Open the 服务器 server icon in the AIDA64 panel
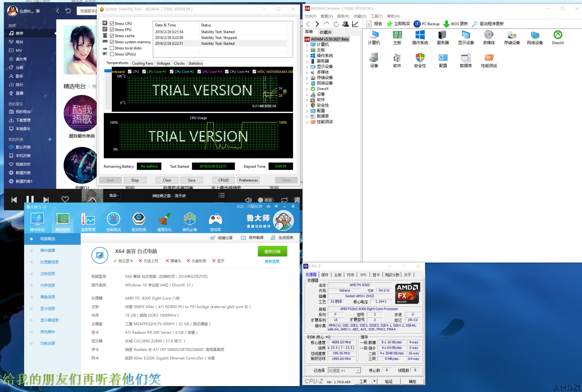The width and height of the screenshot is (582, 392). [x=443, y=38]
